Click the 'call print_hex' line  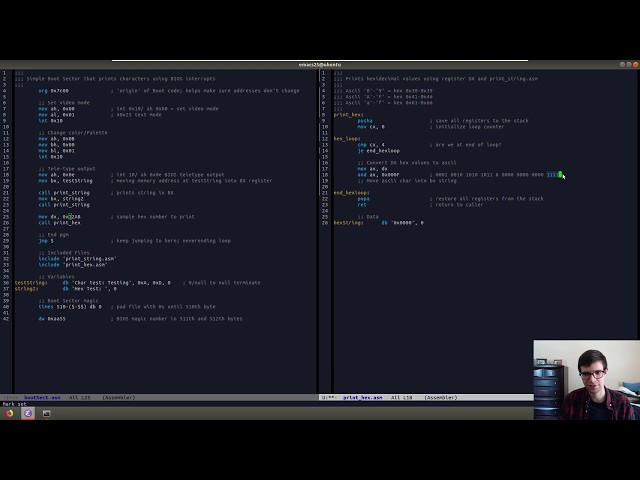coord(59,222)
